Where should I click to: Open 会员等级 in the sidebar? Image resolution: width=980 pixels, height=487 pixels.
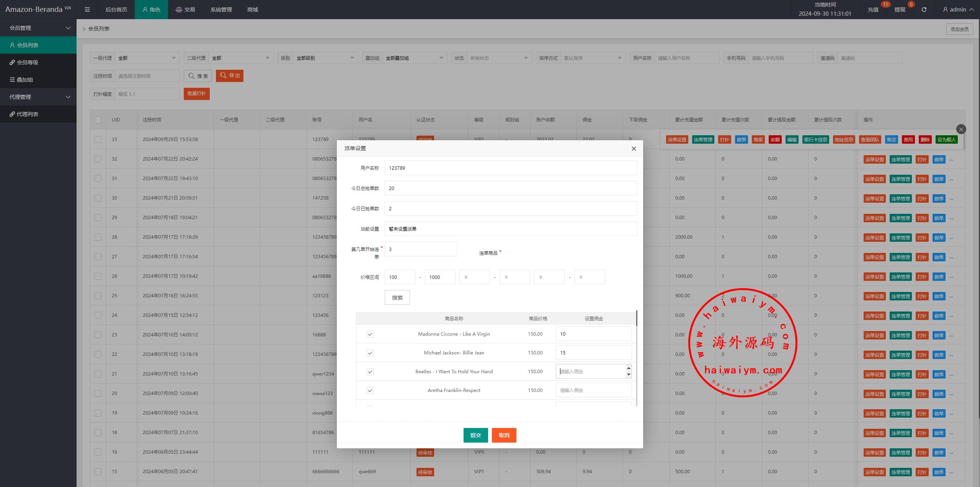click(28, 62)
